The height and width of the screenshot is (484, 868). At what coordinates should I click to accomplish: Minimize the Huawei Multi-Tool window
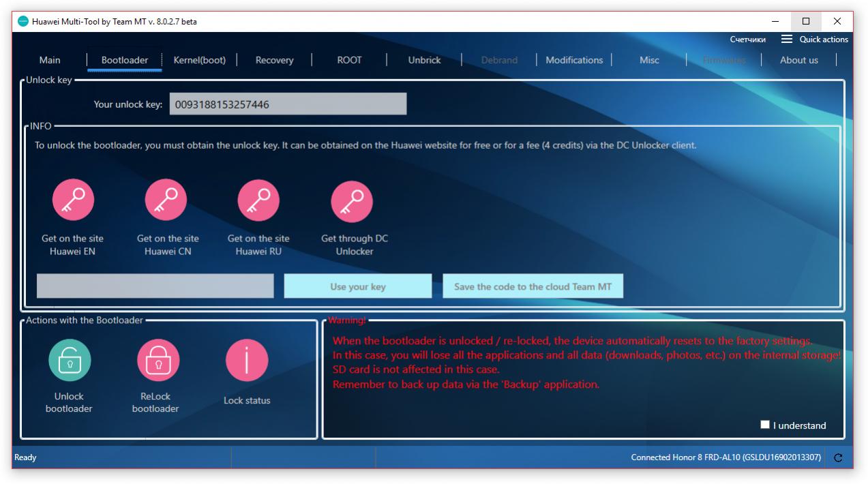775,21
